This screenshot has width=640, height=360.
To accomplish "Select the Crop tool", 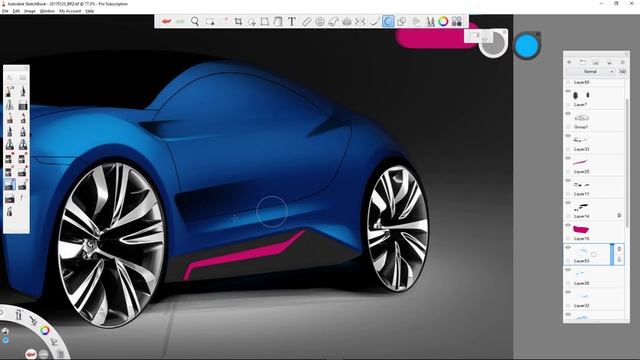I will click(238, 21).
